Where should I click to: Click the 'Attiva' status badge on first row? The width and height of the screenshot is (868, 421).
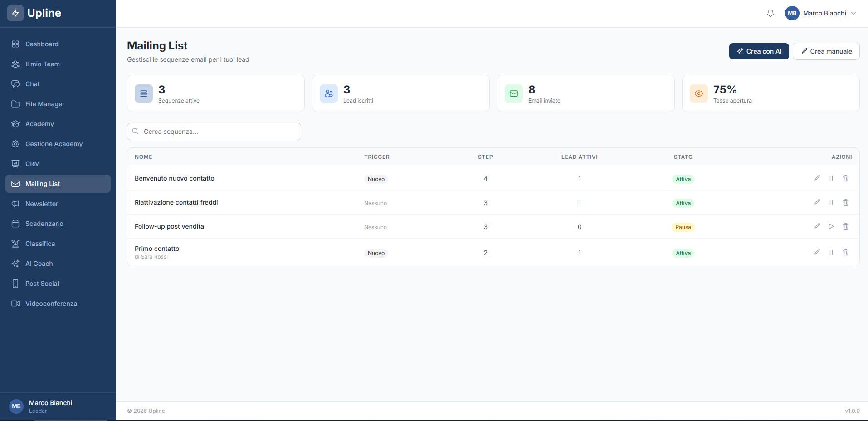pos(683,179)
